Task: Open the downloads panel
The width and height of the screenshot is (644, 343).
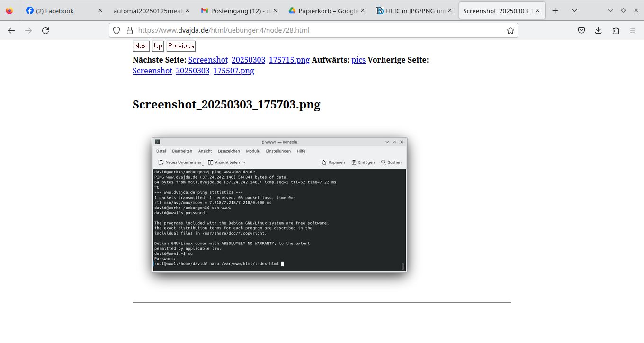Action: click(x=599, y=30)
